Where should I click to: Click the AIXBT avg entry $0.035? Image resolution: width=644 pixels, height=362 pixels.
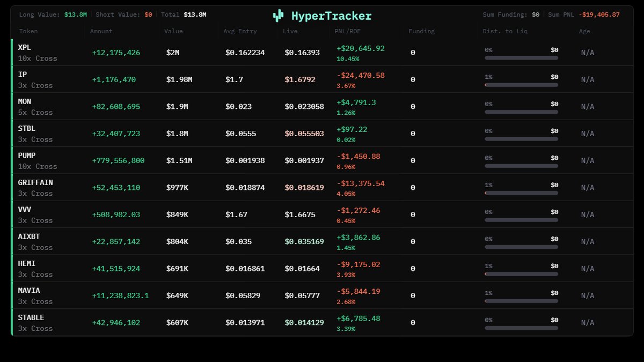[x=238, y=241]
